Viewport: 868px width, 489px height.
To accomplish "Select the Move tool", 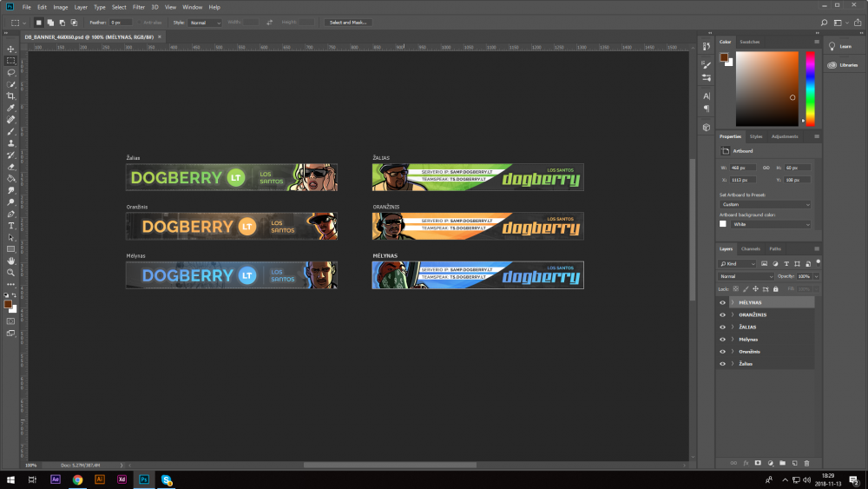I will (10, 49).
